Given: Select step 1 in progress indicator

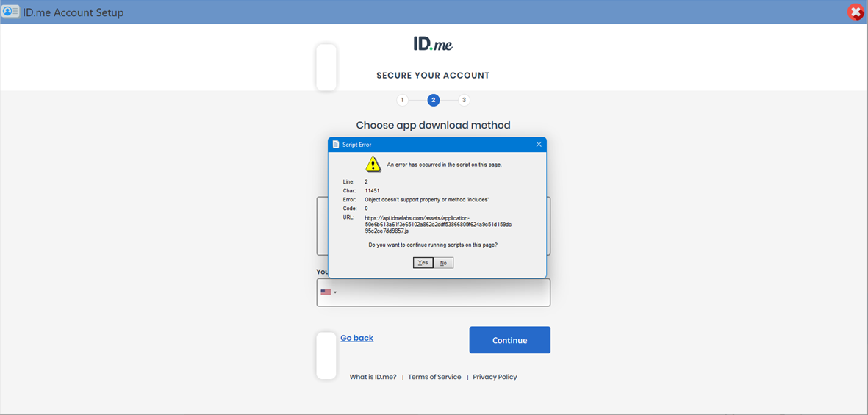Looking at the screenshot, I should [403, 100].
